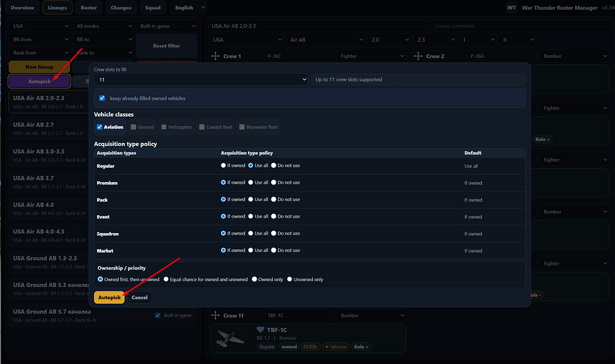Open the Crew slots to fill dropdown
Image resolution: width=615 pixels, height=364 pixels.
coord(201,80)
